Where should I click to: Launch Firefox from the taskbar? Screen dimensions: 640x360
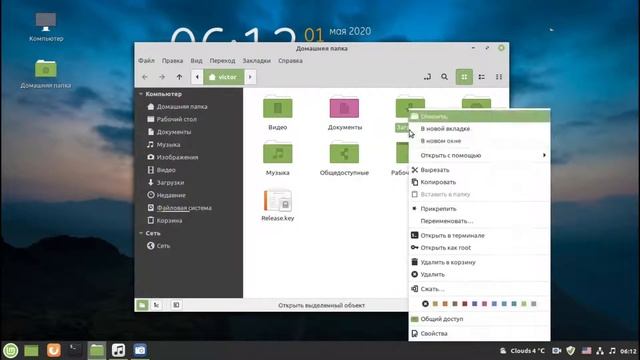[x=53, y=350]
